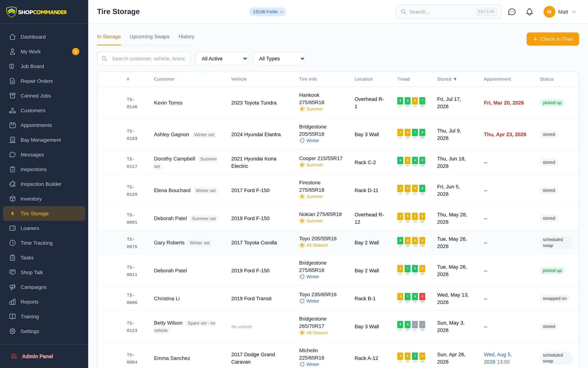This screenshot has height=368, width=588.
Task: Click the My Work person icon
Action: (x=12, y=52)
